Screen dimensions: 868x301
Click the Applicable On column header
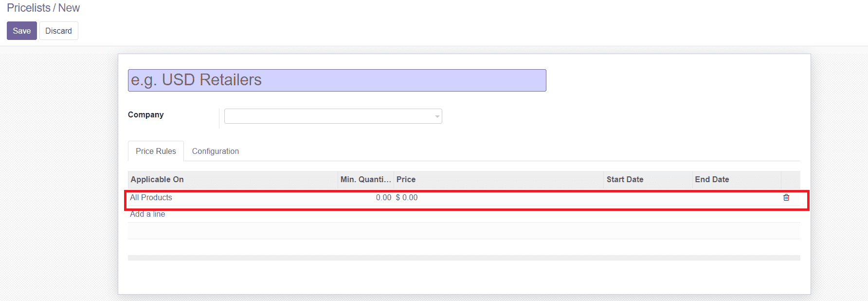pos(157,179)
